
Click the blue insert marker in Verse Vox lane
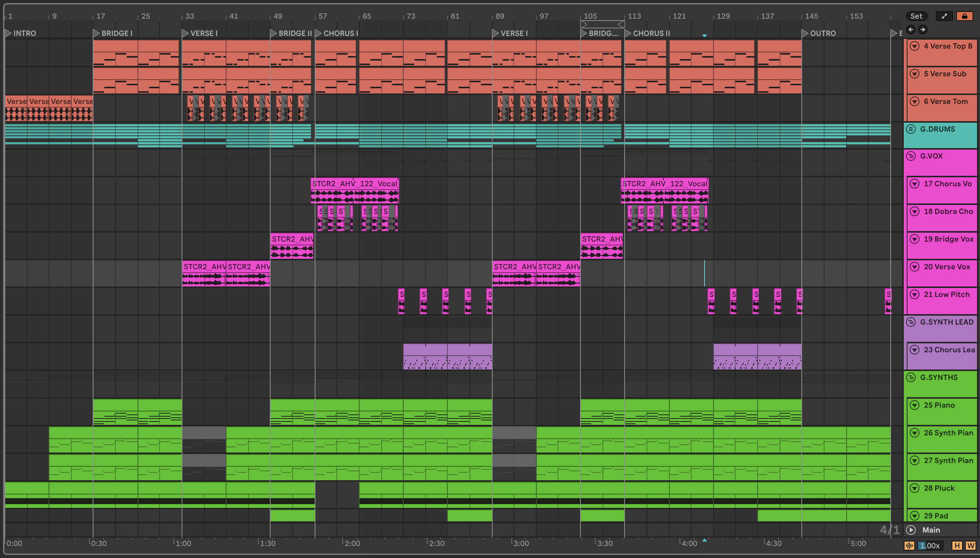click(x=704, y=273)
